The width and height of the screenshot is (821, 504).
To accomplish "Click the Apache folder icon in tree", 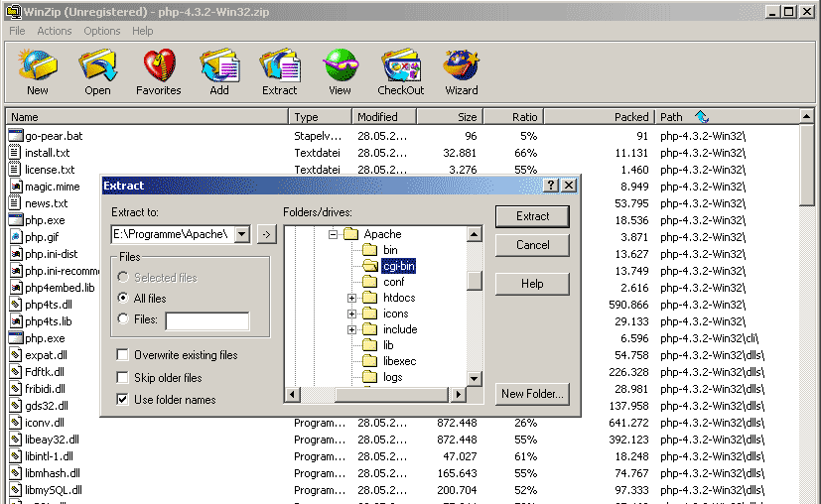I will click(x=350, y=233).
